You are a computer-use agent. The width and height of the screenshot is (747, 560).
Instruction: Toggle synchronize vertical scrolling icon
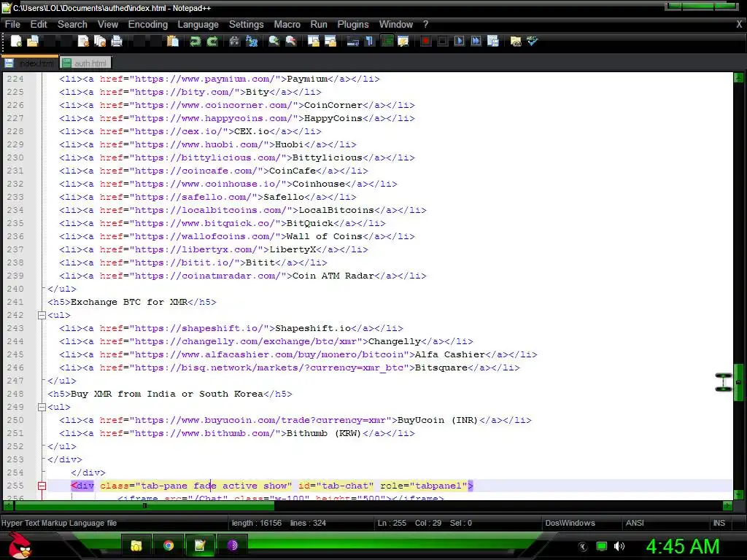[314, 42]
